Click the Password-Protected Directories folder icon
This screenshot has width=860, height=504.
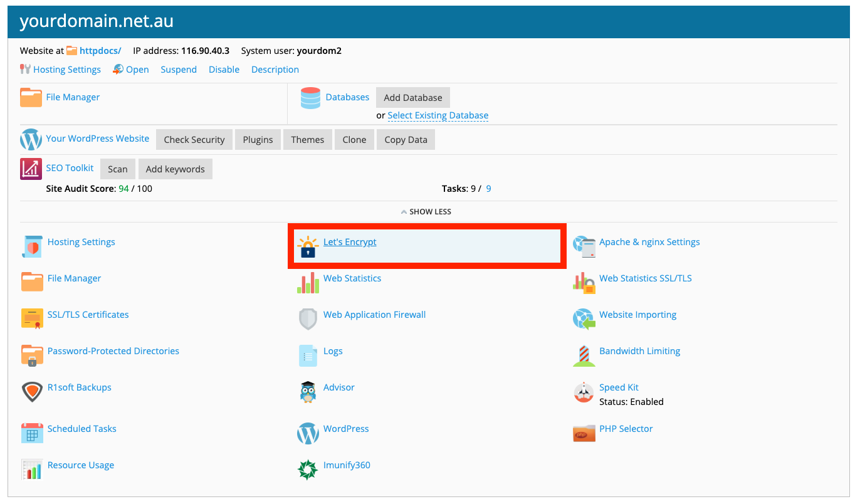point(32,355)
